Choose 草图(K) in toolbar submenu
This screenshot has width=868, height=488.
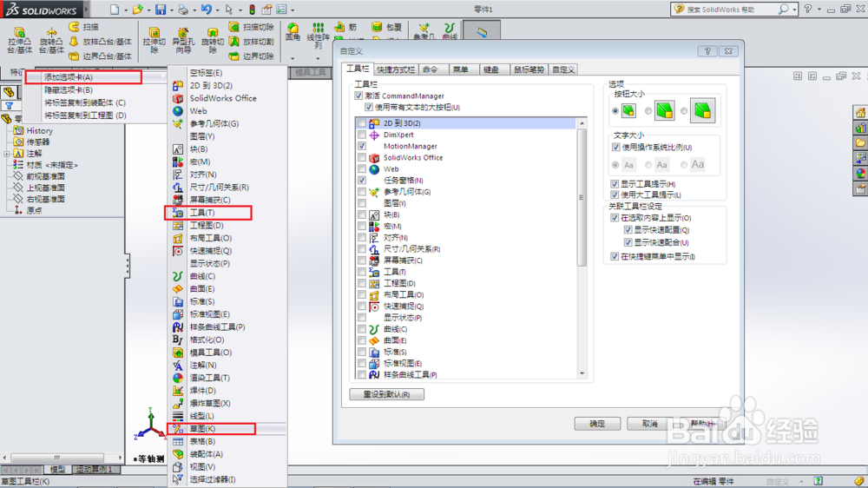click(211, 429)
